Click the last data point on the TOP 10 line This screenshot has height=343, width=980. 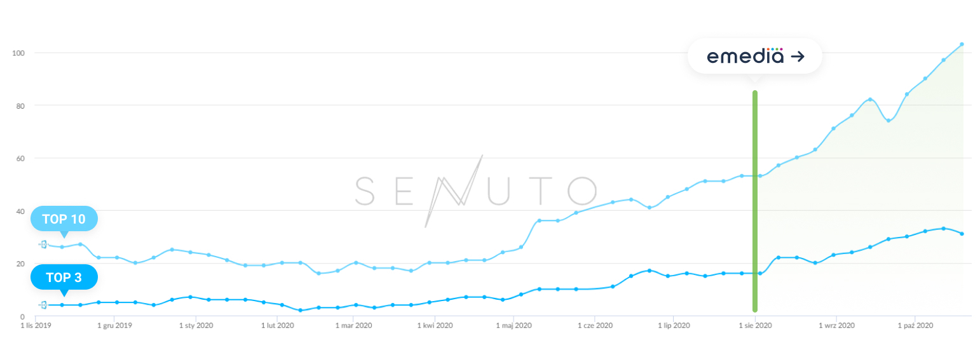pyautogui.click(x=962, y=44)
